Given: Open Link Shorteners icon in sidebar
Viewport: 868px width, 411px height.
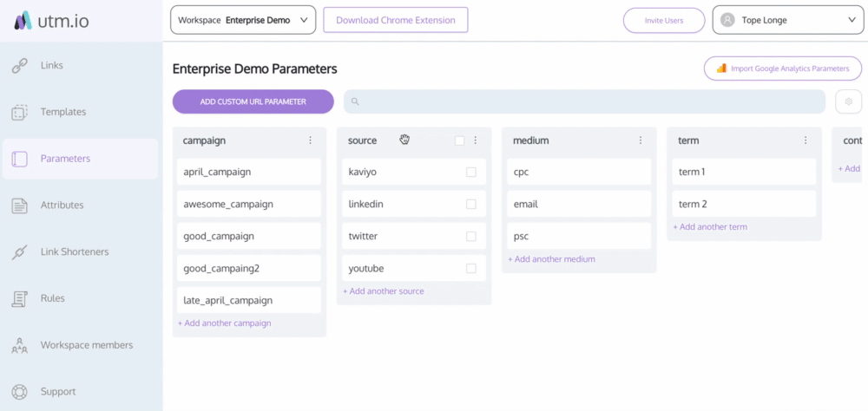Looking at the screenshot, I should [19, 252].
